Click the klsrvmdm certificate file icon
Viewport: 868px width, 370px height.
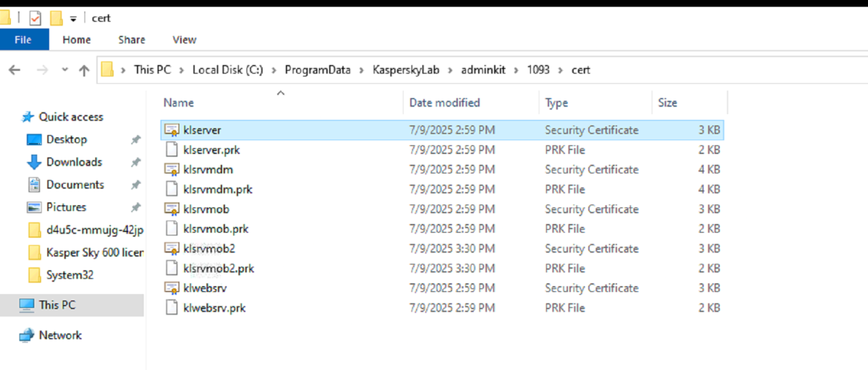point(171,170)
